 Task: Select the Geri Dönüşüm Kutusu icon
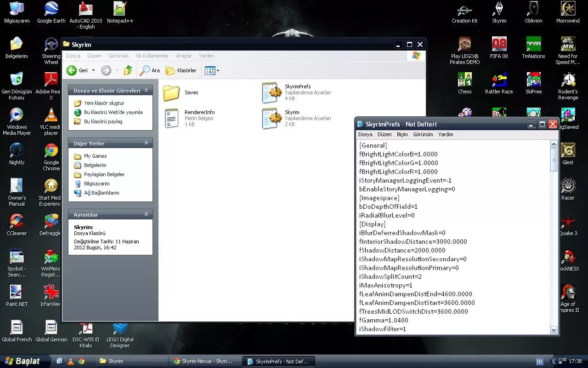click(x=17, y=86)
